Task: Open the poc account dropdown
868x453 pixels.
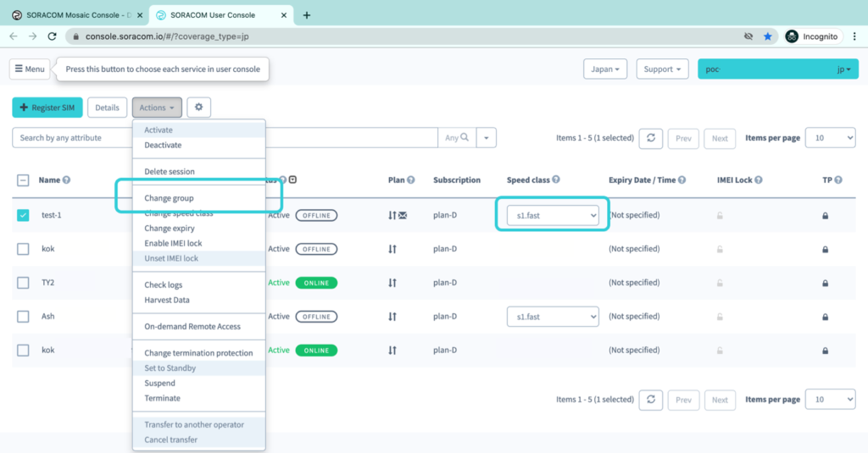Action: click(778, 69)
